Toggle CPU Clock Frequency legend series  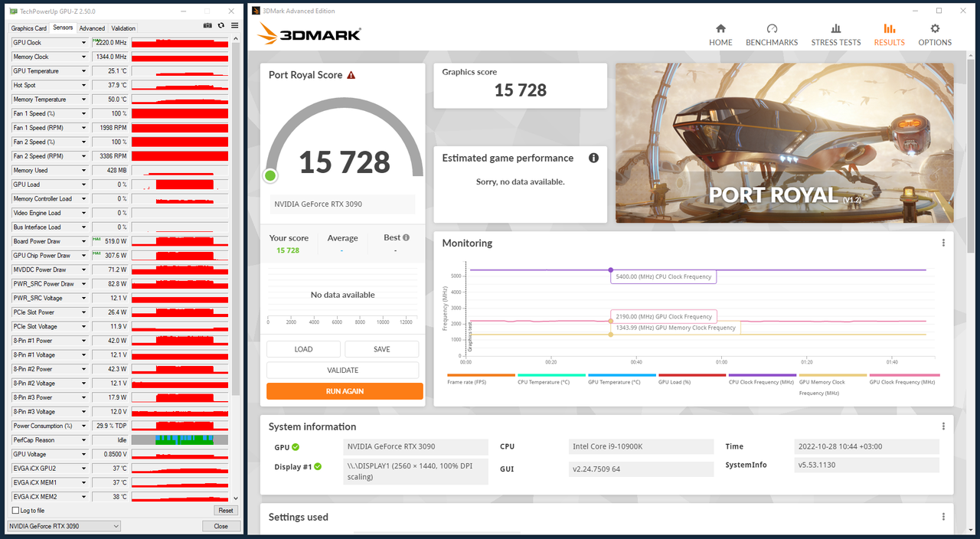coord(761,378)
